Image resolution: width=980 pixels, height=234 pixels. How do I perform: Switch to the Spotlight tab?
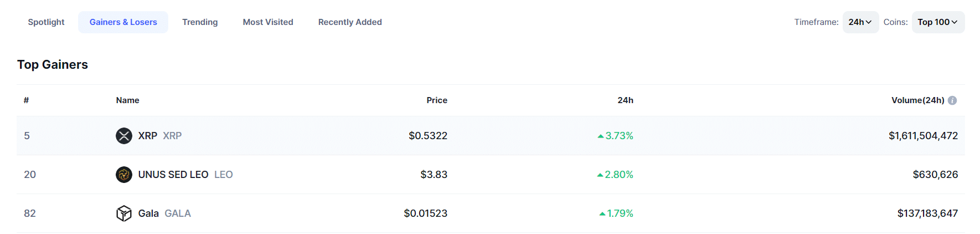coord(46,22)
